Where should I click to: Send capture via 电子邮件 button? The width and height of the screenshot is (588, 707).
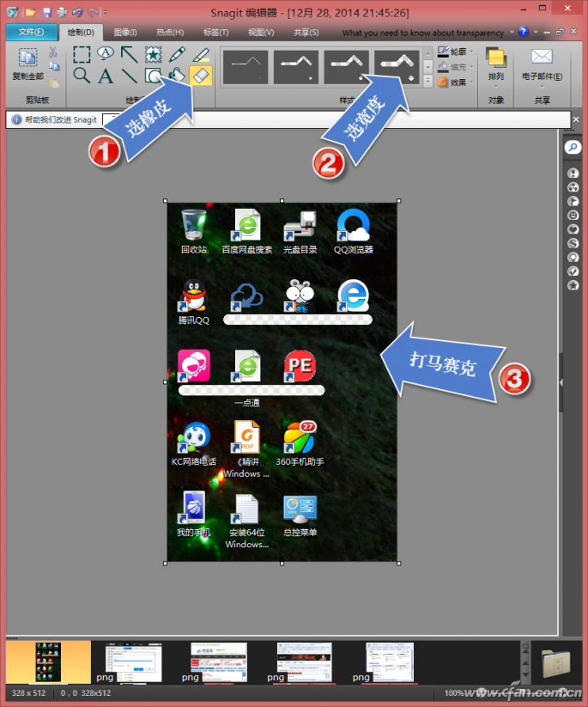click(542, 64)
